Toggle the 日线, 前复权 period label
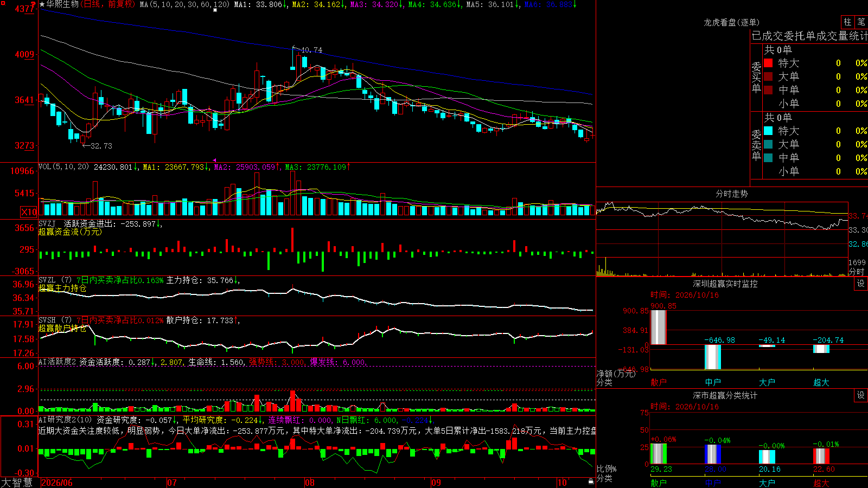Screen dimensions: 868x488 (x=108, y=4)
